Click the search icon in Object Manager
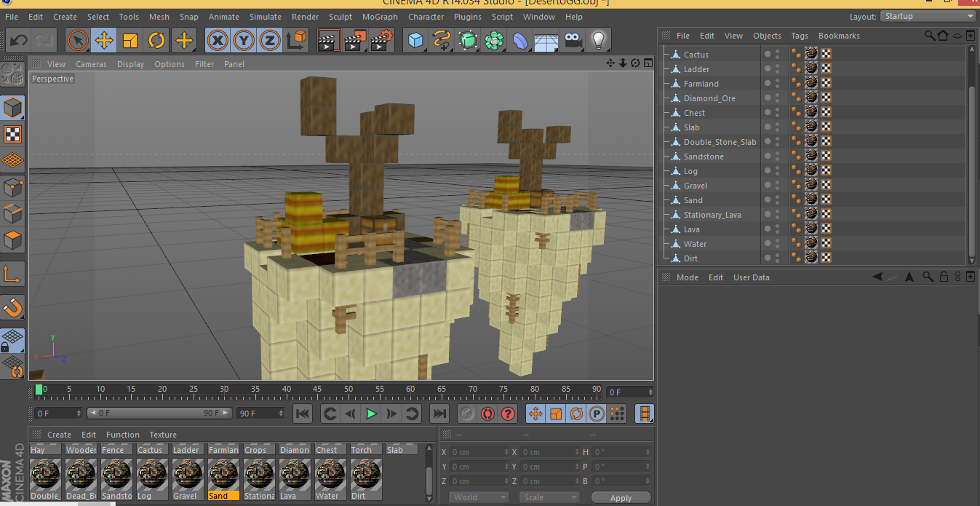The width and height of the screenshot is (980, 506). coord(930,36)
